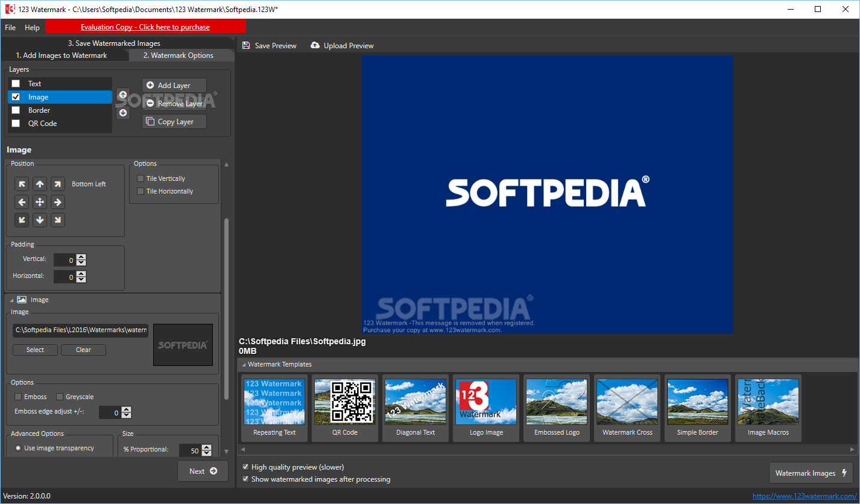
Task: Click the Save Preview disk icon
Action: click(246, 45)
